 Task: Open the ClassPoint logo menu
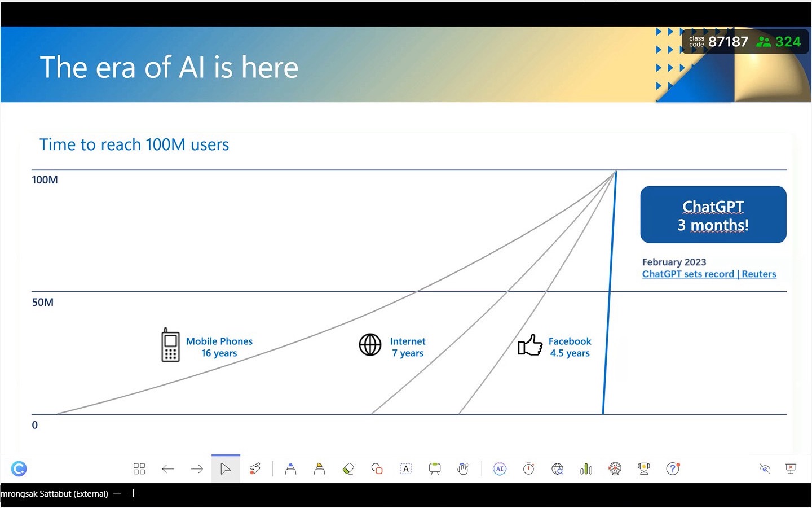pos(19,468)
